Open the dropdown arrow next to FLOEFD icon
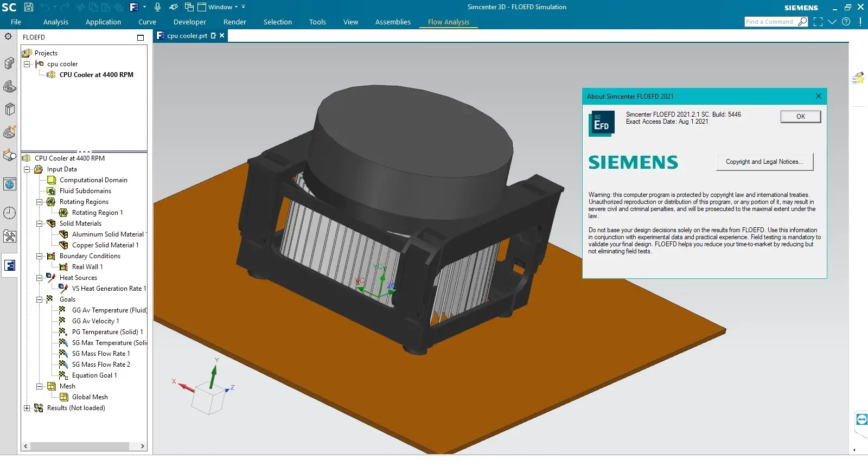Screen dimensions: 868x466 pyautogui.click(x=144, y=7)
